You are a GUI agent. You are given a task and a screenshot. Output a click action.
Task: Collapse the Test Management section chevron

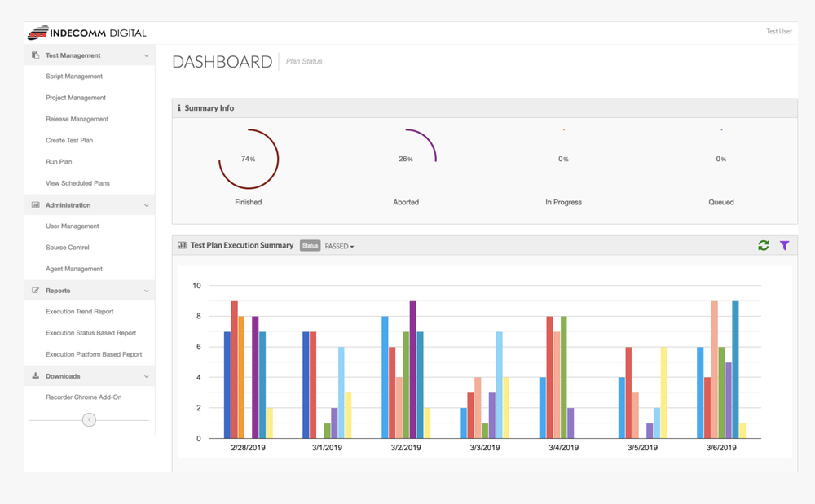[x=146, y=55]
